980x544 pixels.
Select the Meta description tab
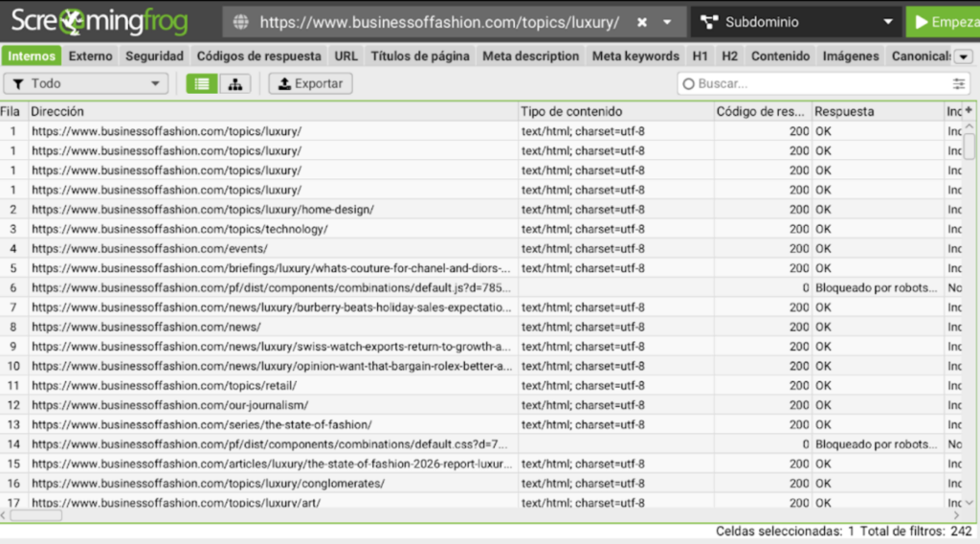point(530,57)
